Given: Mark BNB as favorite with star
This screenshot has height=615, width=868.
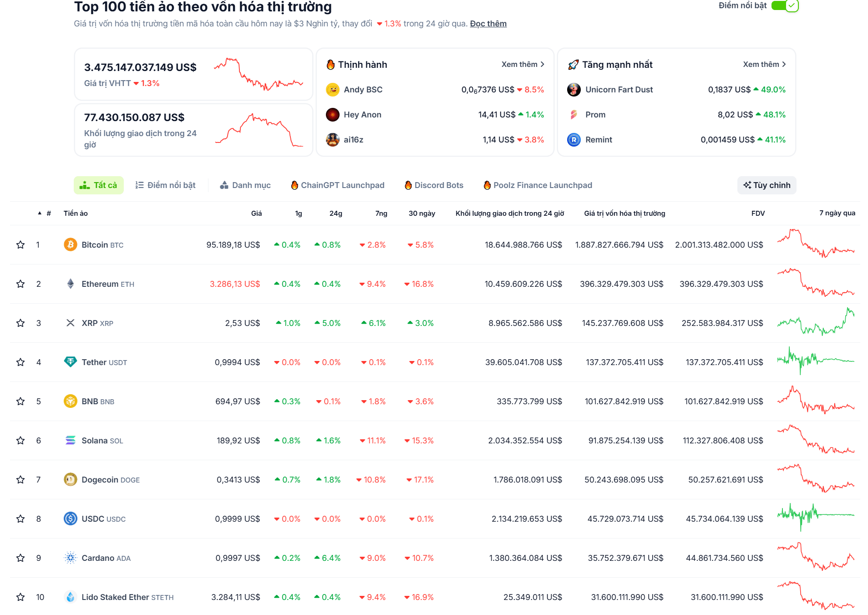Looking at the screenshot, I should pos(20,401).
